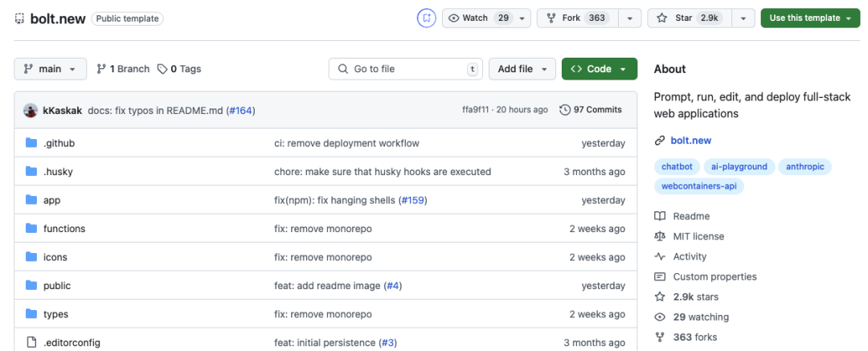
Task: Click the .github folder icon
Action: point(31,144)
